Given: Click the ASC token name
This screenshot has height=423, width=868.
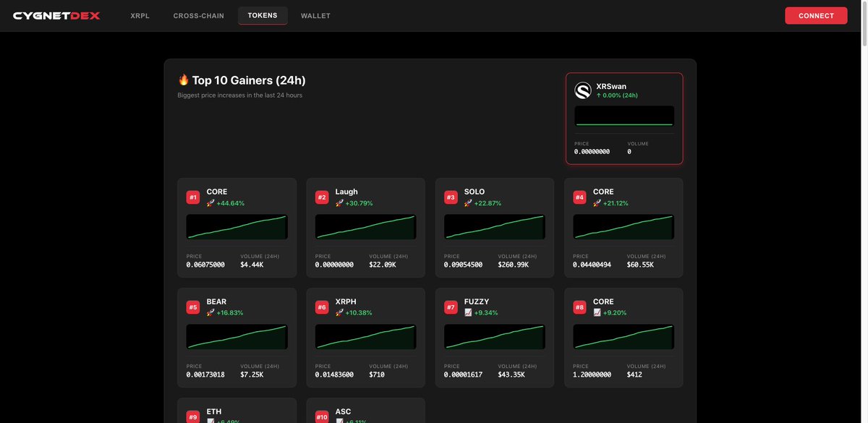Looking at the screenshot, I should (343, 411).
